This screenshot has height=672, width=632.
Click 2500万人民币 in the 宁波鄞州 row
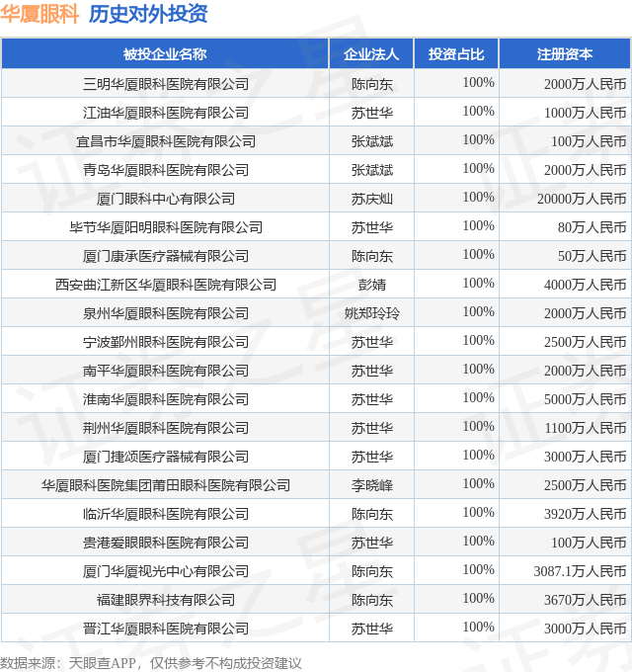pos(586,342)
